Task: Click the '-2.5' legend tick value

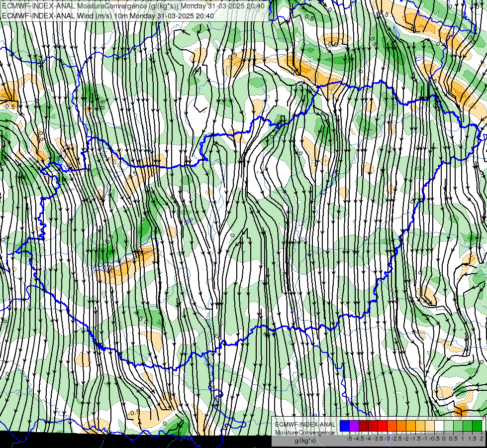Action: point(397,439)
